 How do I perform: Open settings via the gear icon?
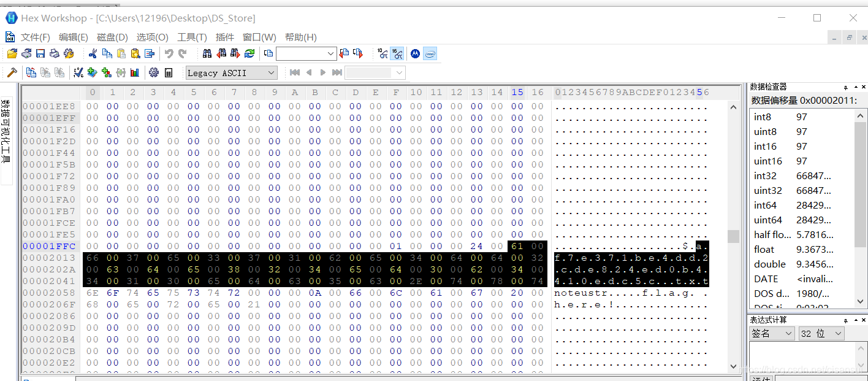(x=154, y=72)
